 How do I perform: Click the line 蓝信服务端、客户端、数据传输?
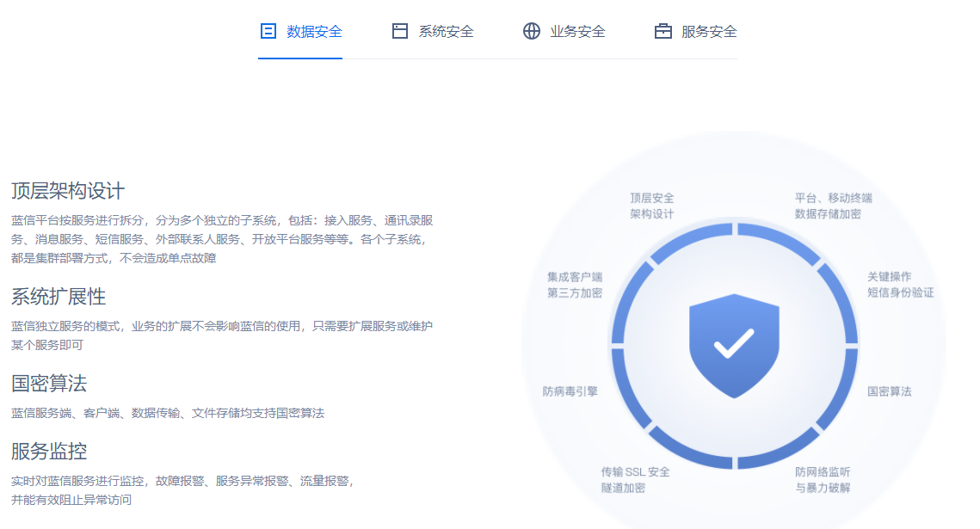(168, 413)
